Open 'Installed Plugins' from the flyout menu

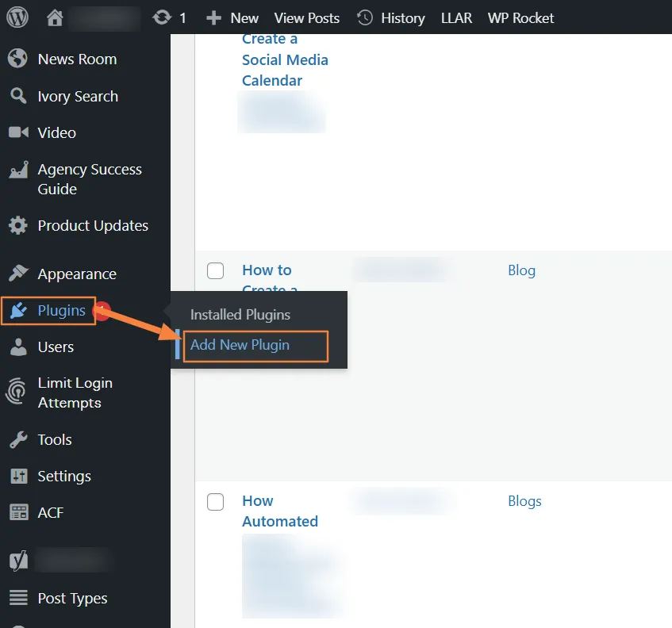click(240, 315)
